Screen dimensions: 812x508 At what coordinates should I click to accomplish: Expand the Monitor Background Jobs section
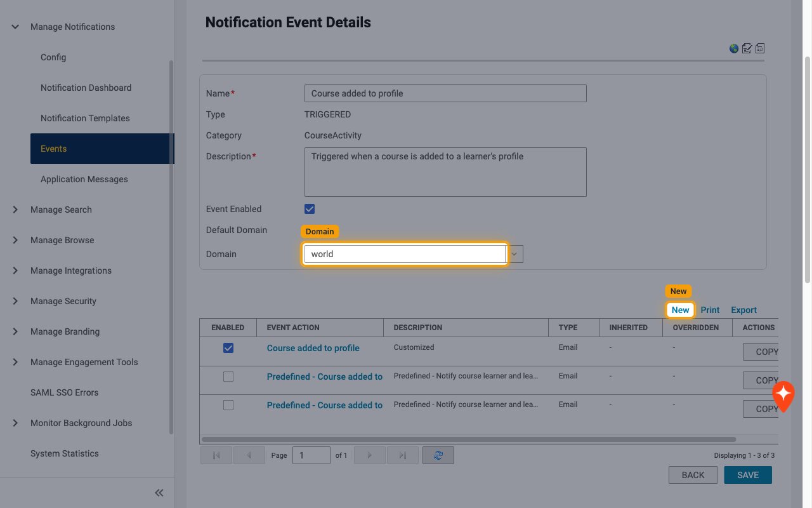point(15,423)
